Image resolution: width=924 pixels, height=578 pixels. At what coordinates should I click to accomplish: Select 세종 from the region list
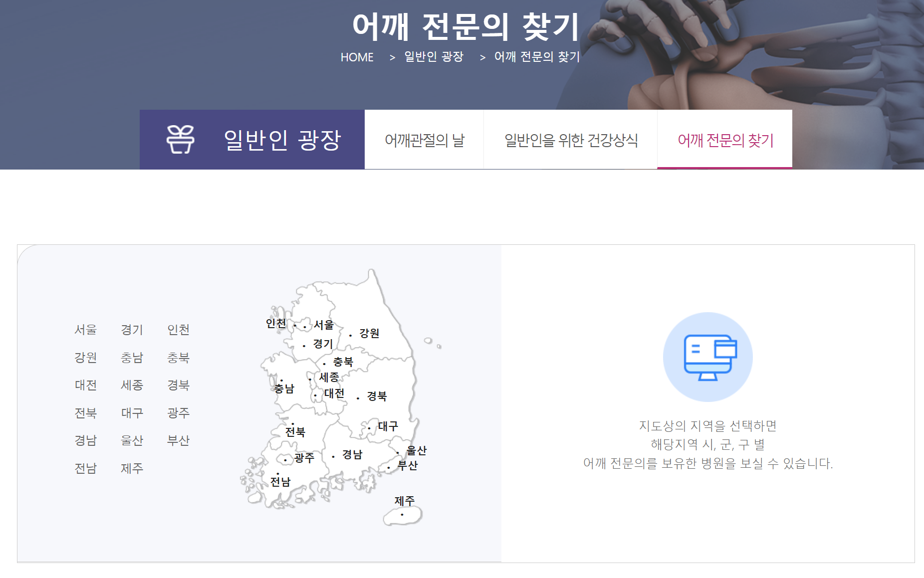pyautogui.click(x=132, y=385)
